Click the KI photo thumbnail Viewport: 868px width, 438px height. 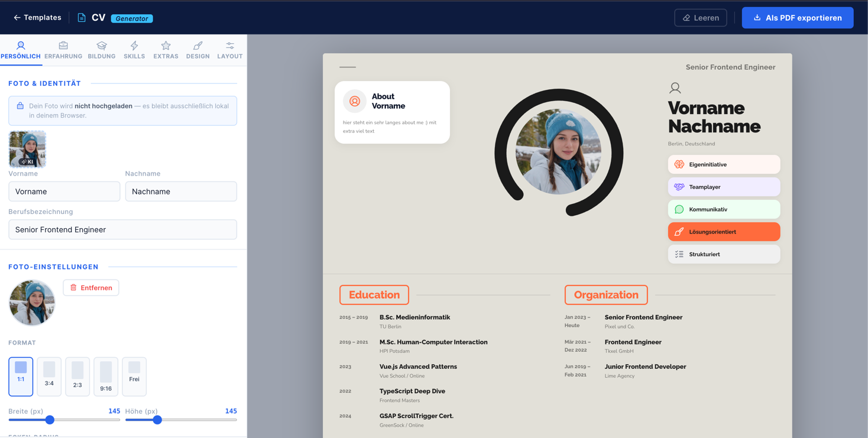click(27, 149)
